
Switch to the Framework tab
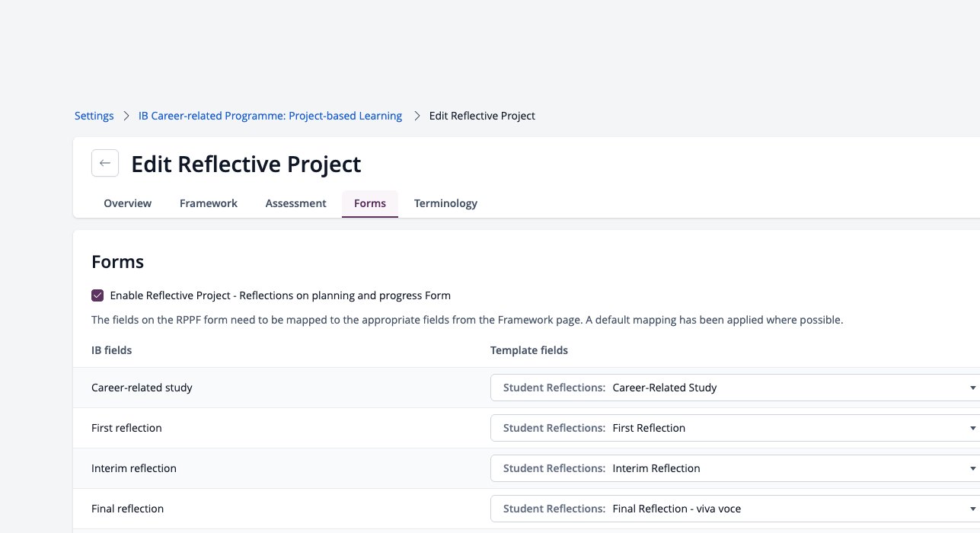[x=209, y=203]
